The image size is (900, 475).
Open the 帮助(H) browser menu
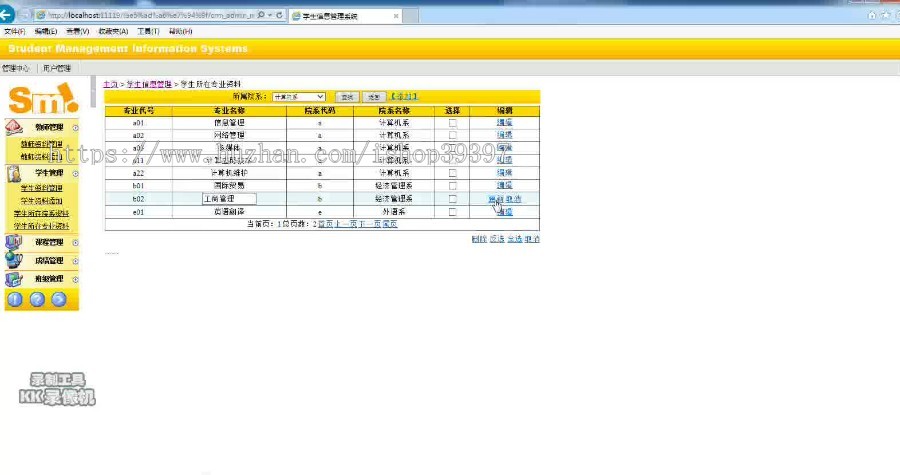click(180, 32)
